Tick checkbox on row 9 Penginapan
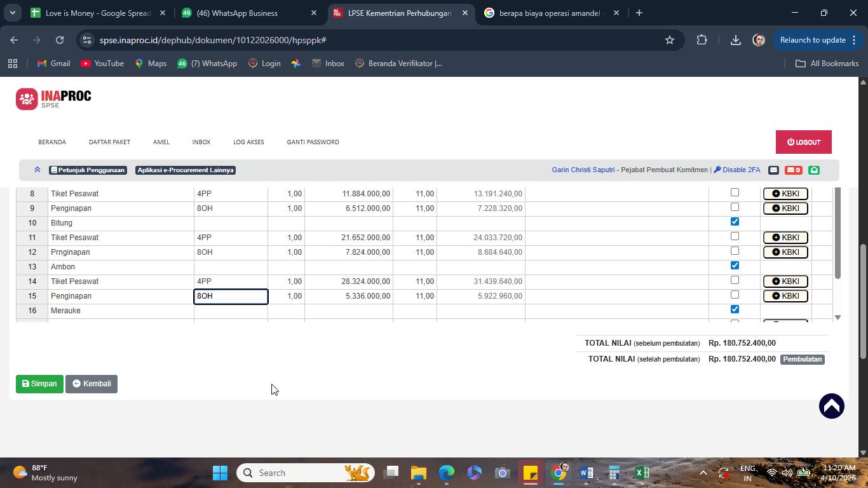The image size is (868, 488). [x=735, y=207]
